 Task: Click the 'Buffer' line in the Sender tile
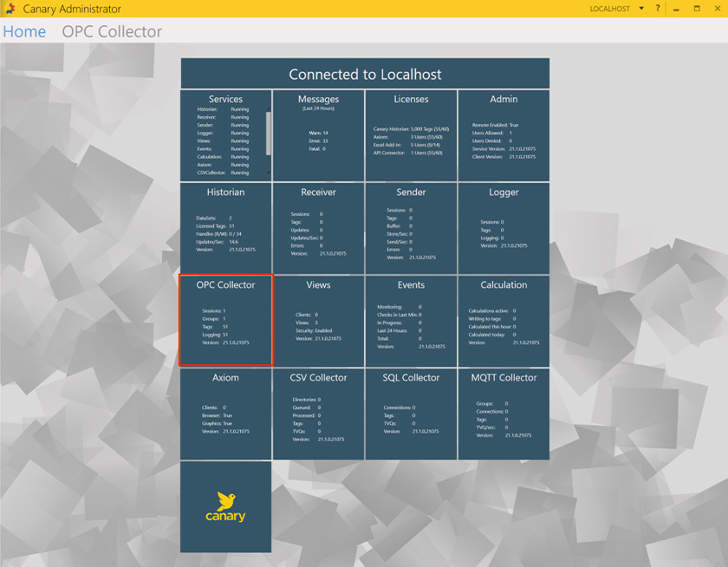[400, 225]
